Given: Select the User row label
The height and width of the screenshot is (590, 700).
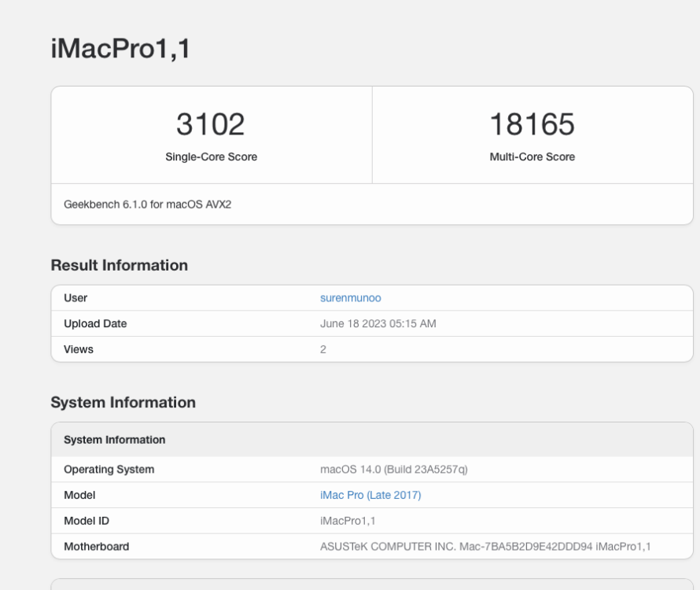Looking at the screenshot, I should click(76, 298).
